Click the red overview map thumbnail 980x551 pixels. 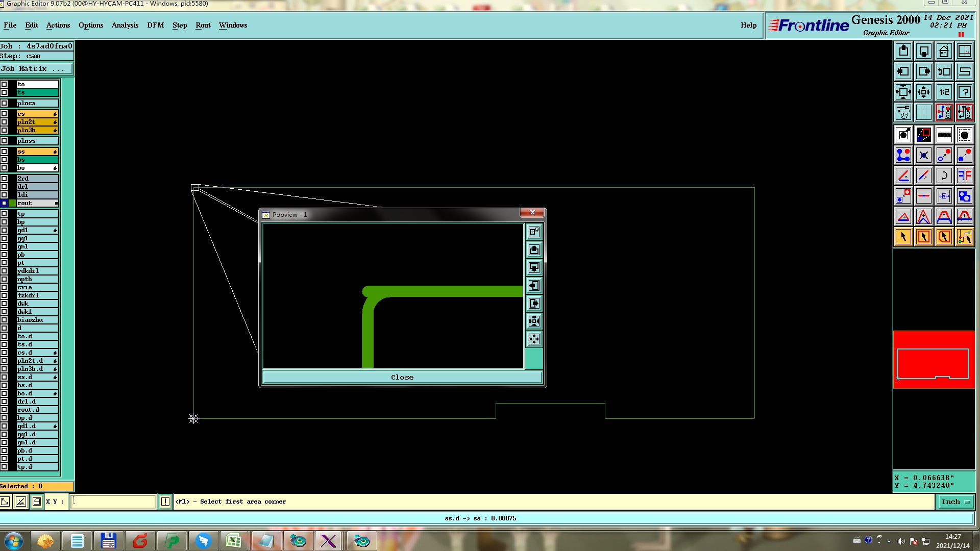(934, 360)
